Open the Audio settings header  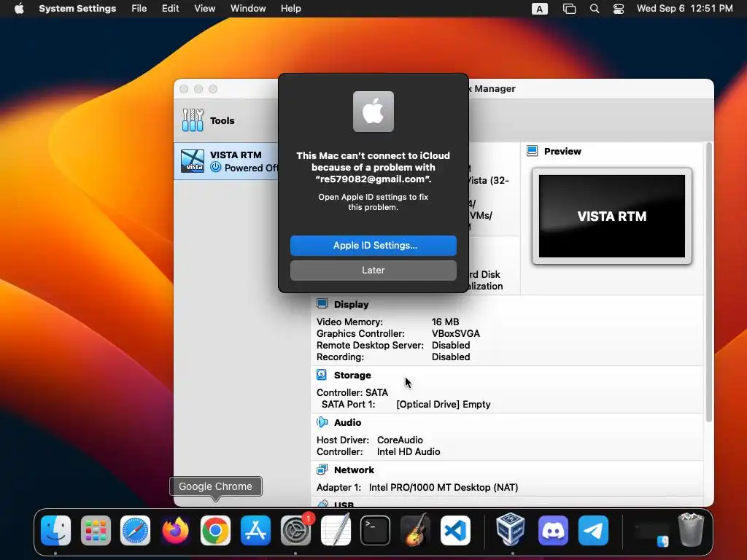click(x=348, y=422)
